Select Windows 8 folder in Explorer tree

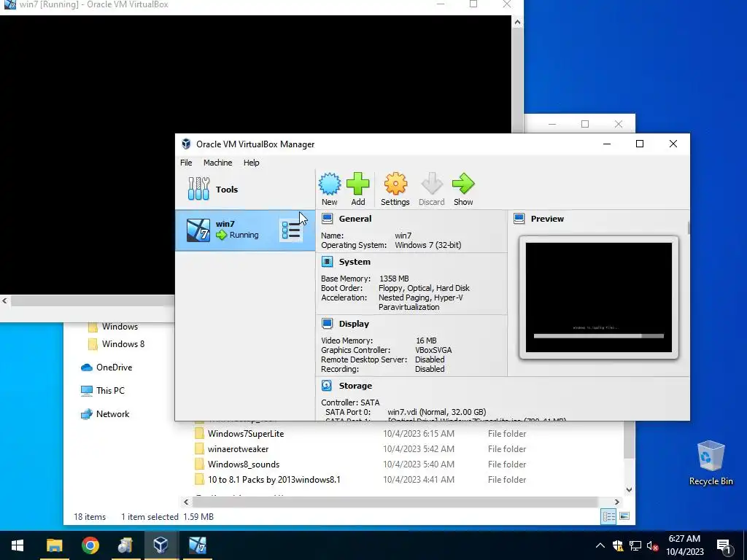pyautogui.click(x=117, y=344)
